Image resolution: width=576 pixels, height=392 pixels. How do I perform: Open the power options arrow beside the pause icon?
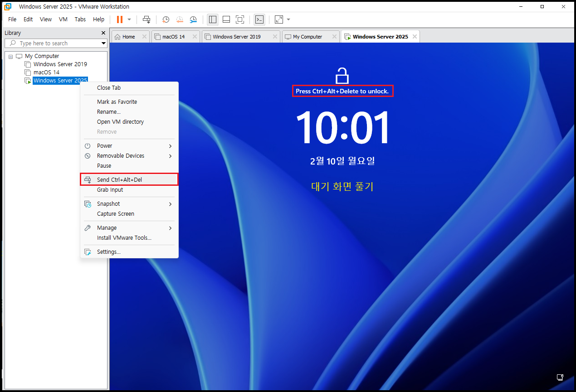coord(129,19)
